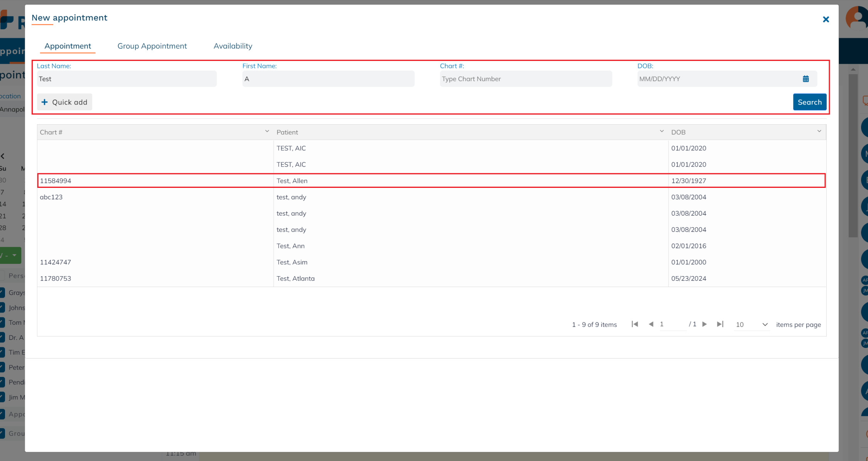
Task: Toggle Pendi checkbox in background sidebar
Action: tap(2, 382)
